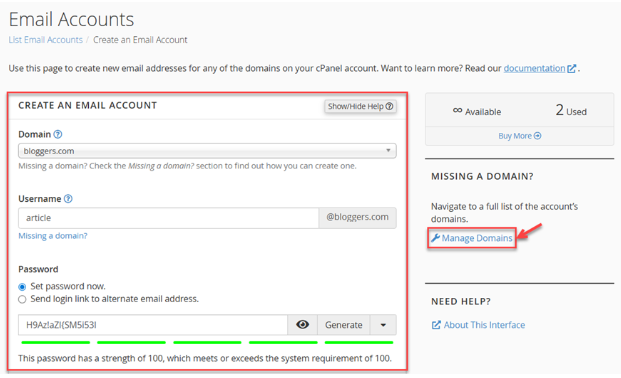This screenshot has height=378, width=621.
Task: Click the CREATE AN EMAIL ACCOUNT heading
Action: 88,105
